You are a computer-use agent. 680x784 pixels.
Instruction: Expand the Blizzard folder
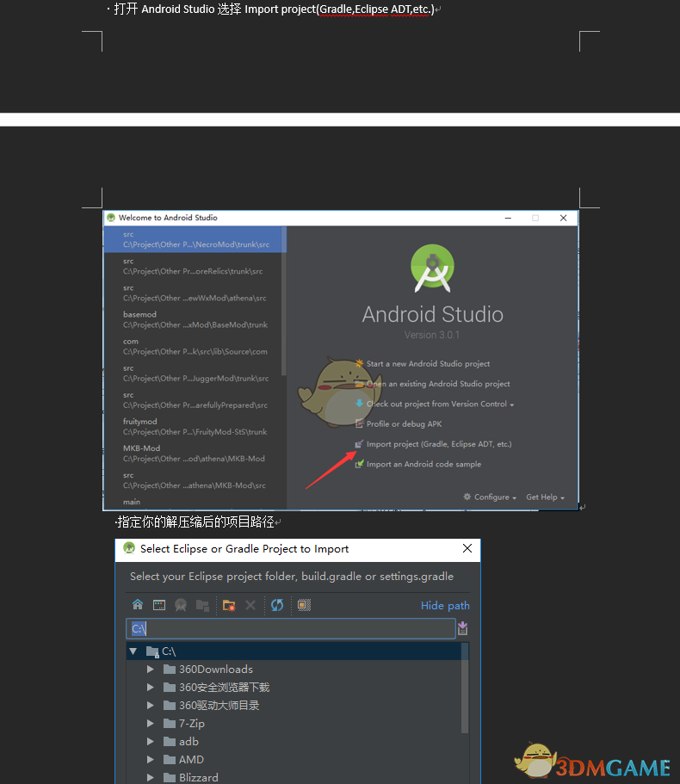[150, 777]
